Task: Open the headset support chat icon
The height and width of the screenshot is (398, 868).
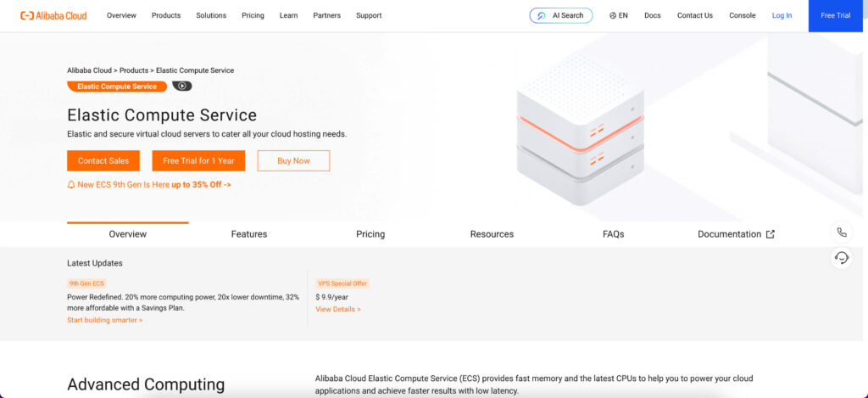Action: 842,258
